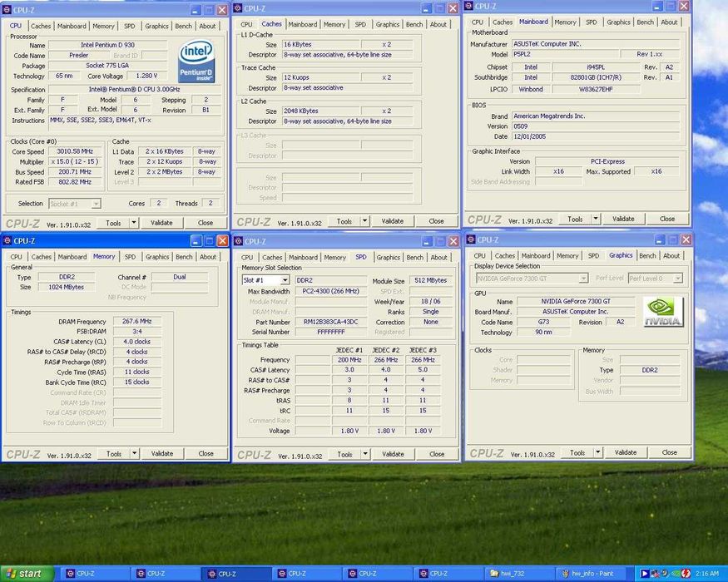
Task: Open the Tools dropdown arrow in the Memory timings window
Action: click(134, 453)
